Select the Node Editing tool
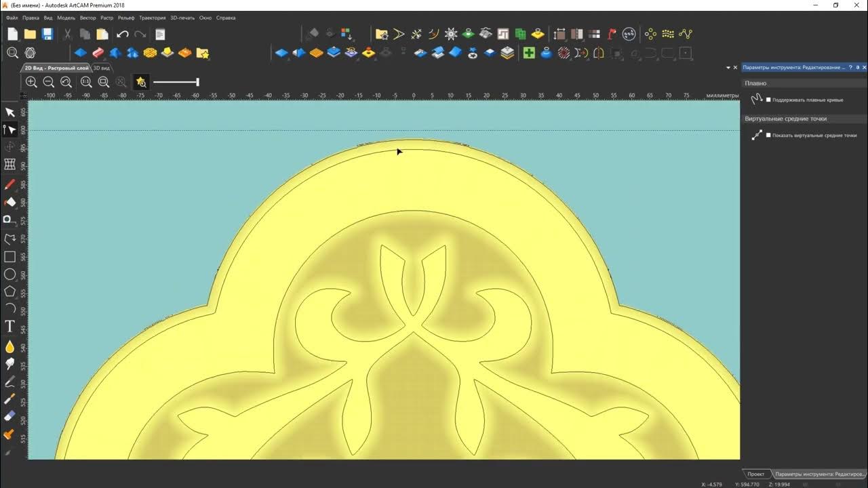Viewport: 868px width, 488px height. click(x=10, y=129)
